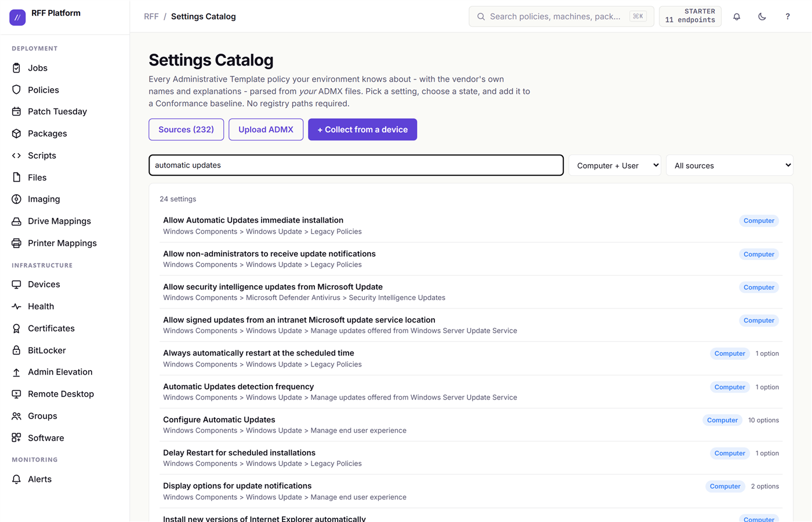Click the 10 options label on Configure Automatic Updates
This screenshot has width=812, height=522.
point(763,420)
